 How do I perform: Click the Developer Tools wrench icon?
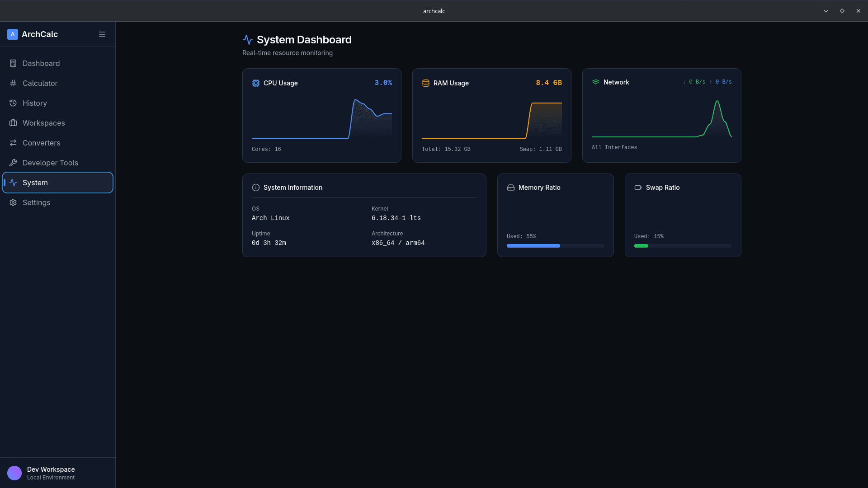click(13, 163)
